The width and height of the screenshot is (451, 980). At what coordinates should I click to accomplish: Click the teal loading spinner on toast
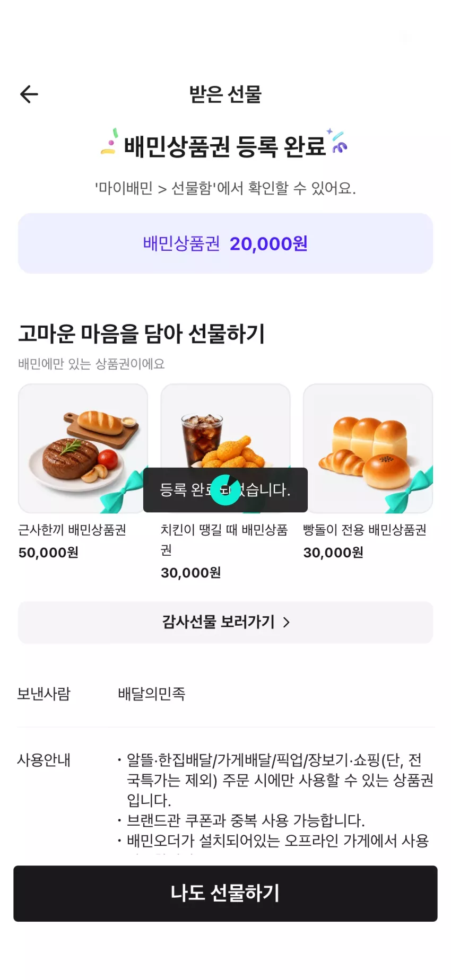[226, 490]
